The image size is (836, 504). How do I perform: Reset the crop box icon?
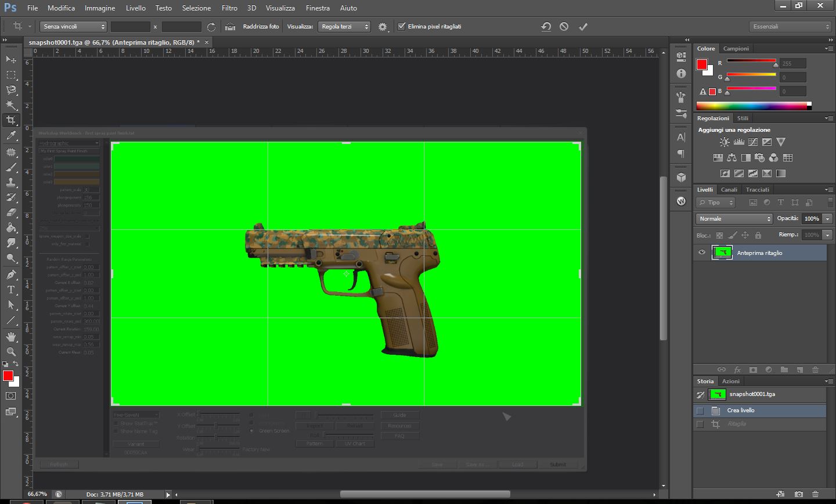coord(546,27)
